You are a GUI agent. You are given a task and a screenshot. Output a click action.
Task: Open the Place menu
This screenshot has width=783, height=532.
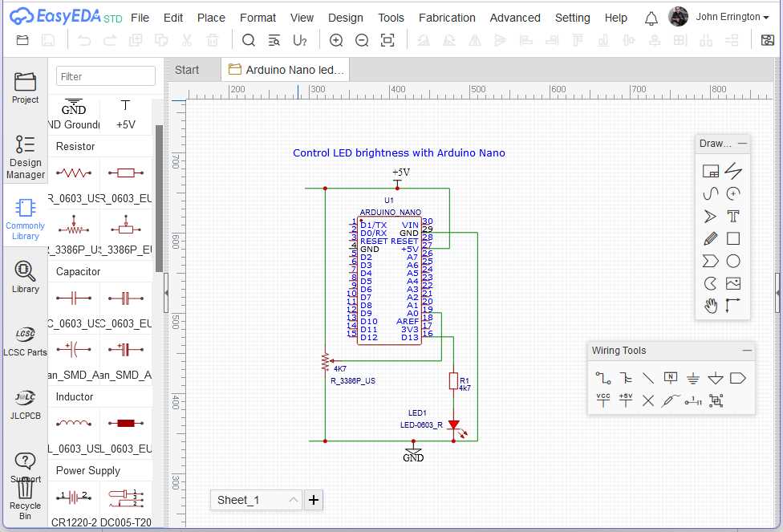tap(211, 18)
